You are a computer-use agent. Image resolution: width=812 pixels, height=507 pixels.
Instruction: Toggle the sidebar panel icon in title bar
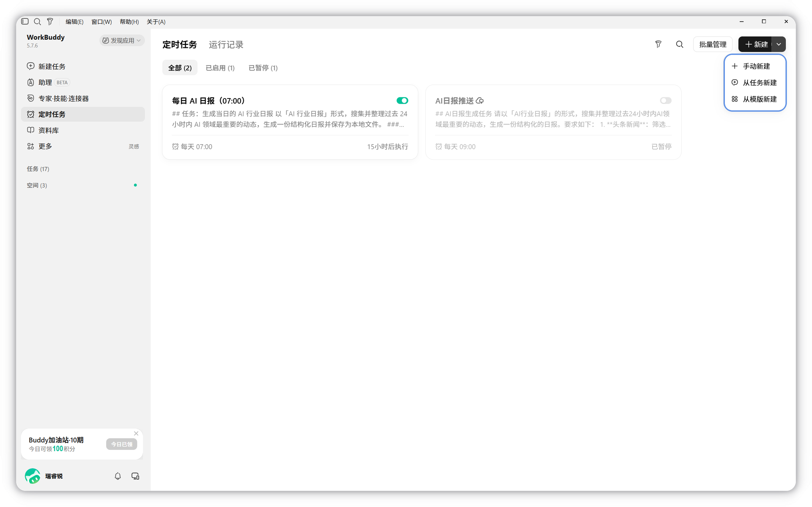tap(25, 22)
